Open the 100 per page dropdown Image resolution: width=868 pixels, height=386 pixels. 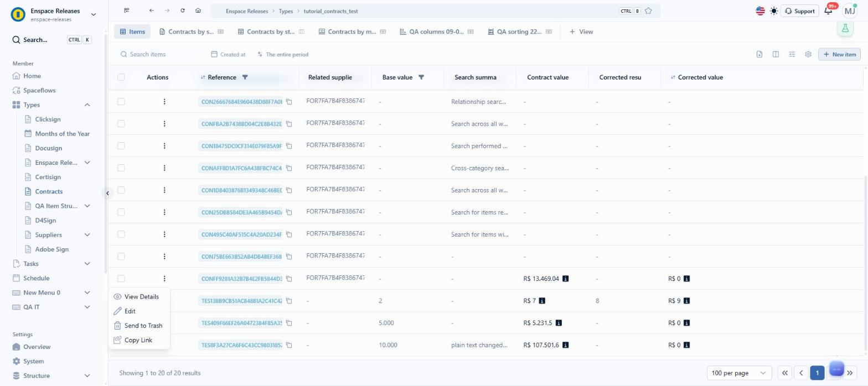point(739,373)
